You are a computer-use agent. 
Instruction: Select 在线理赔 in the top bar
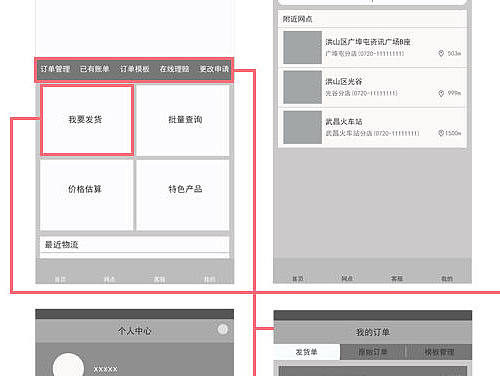[x=174, y=69]
